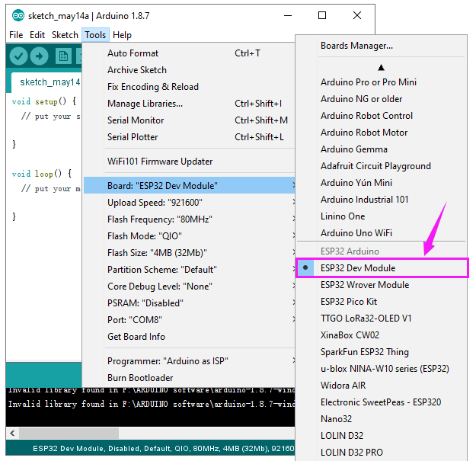Open the File menu
Screen dimensions: 476x461
pos(16,35)
